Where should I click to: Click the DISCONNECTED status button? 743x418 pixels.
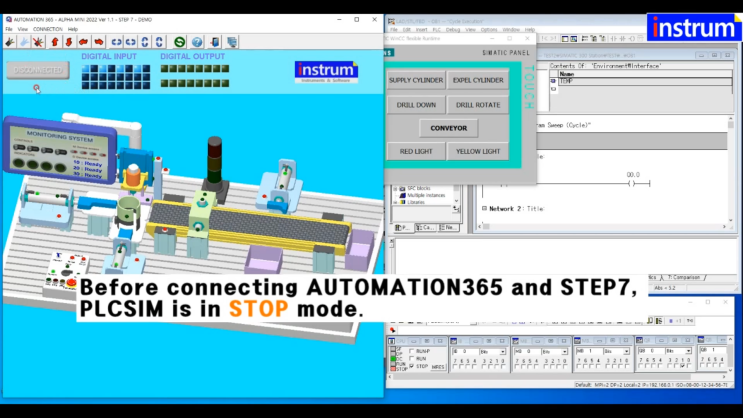click(x=38, y=70)
